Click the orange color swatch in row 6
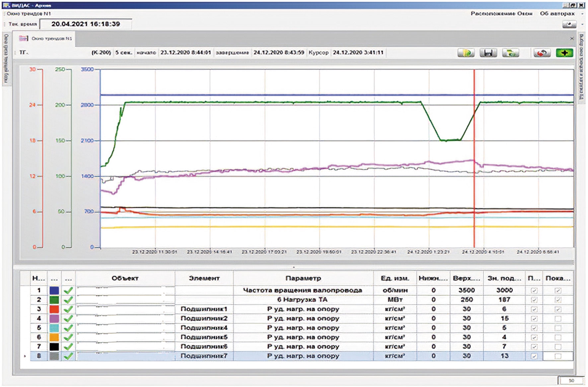 click(54, 337)
